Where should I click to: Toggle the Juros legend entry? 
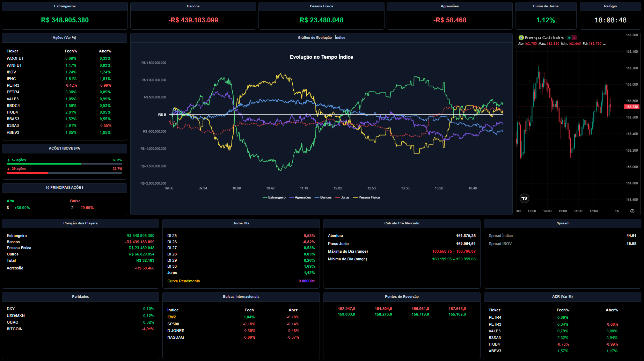pos(342,197)
